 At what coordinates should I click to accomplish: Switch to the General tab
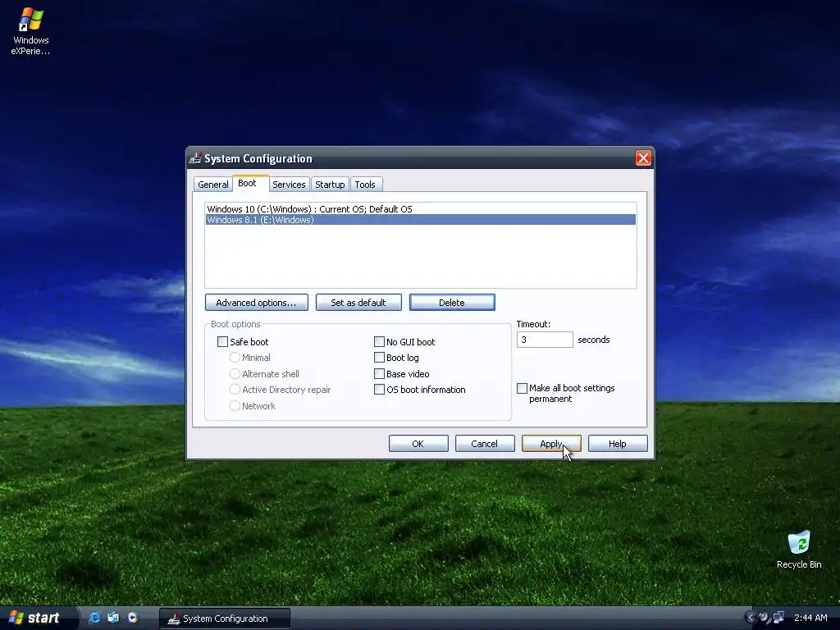click(212, 185)
